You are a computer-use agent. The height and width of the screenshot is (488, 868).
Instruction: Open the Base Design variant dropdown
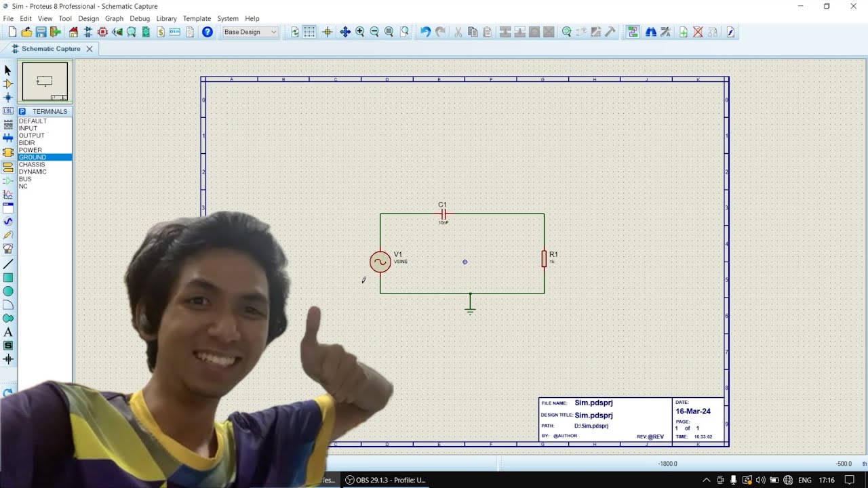pyautogui.click(x=250, y=32)
